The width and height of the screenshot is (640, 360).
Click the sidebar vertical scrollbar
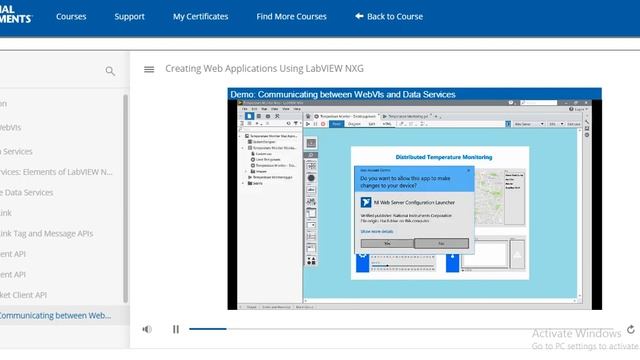(126, 198)
